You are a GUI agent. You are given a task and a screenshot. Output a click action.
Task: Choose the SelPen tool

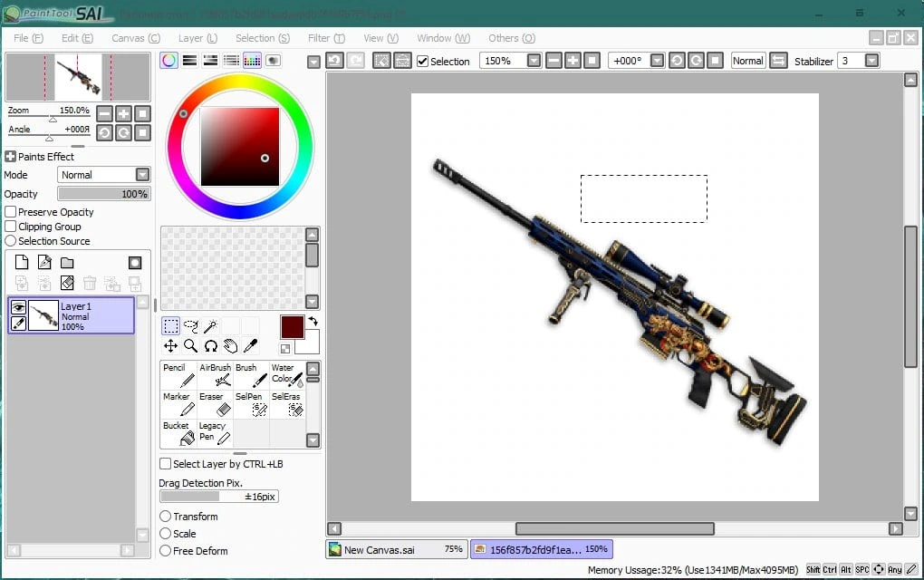point(251,404)
